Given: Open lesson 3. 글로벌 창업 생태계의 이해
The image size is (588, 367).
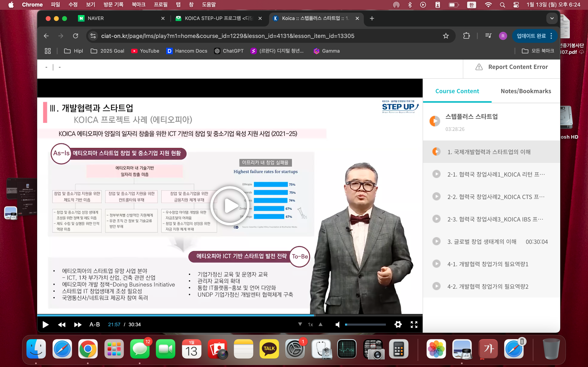Looking at the screenshot, I should coord(482,242).
